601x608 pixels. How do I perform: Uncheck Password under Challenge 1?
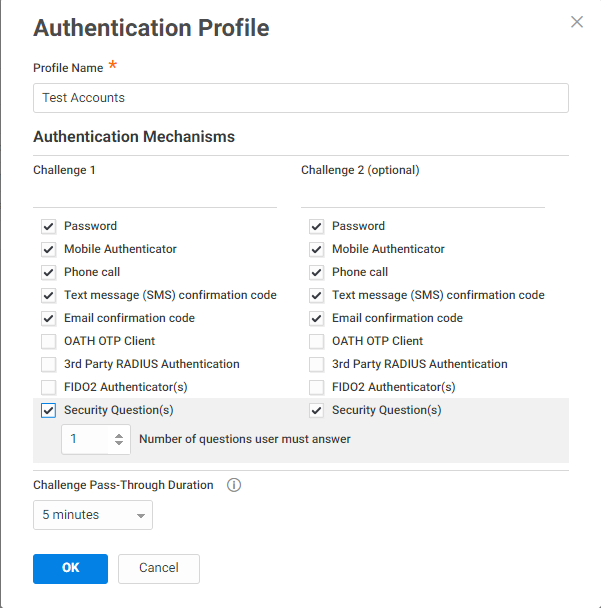[48, 226]
